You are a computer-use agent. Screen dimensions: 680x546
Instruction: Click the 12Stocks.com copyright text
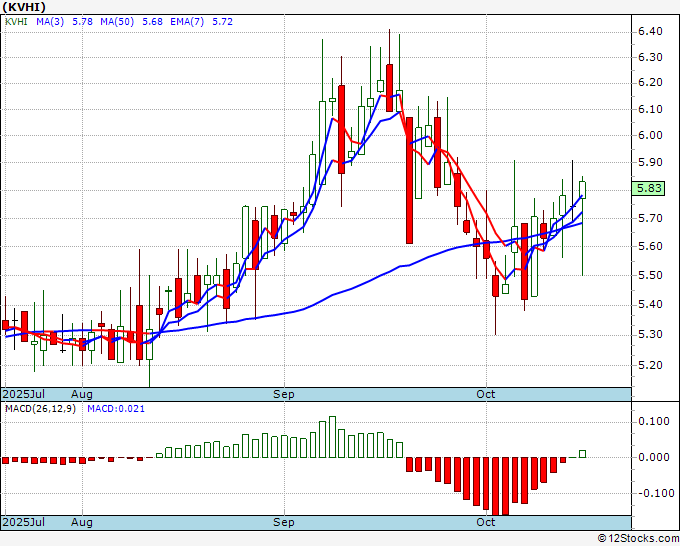coord(638,539)
